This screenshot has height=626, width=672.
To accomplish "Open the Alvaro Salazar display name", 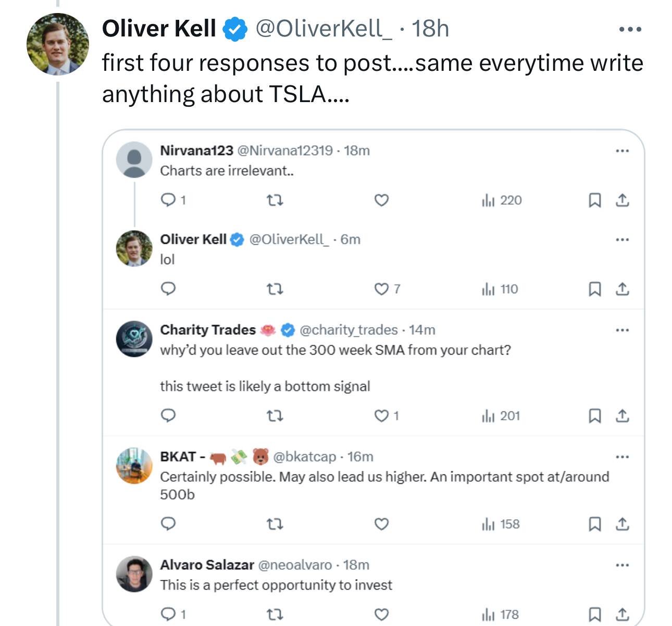I will click(x=207, y=565).
